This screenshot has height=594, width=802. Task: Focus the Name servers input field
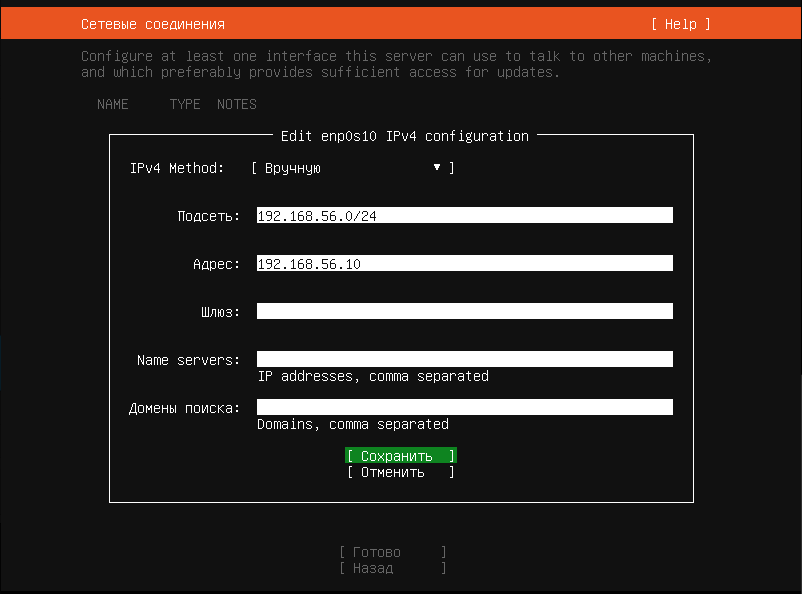point(464,359)
